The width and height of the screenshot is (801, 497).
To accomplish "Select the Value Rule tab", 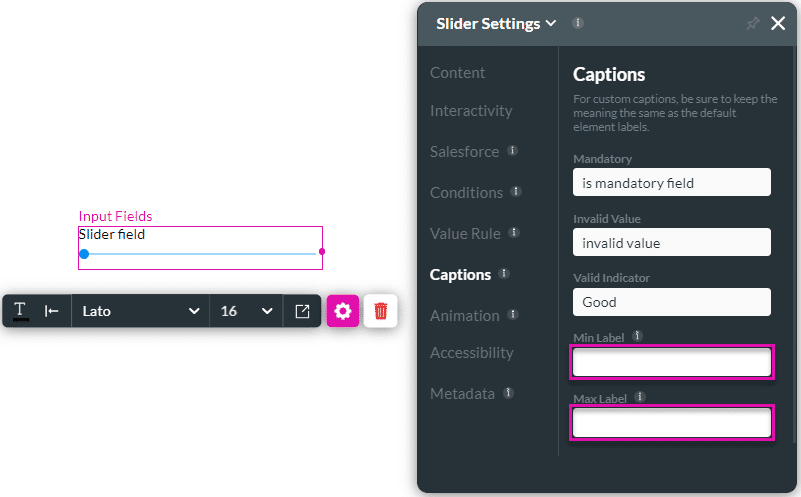I will coord(465,234).
